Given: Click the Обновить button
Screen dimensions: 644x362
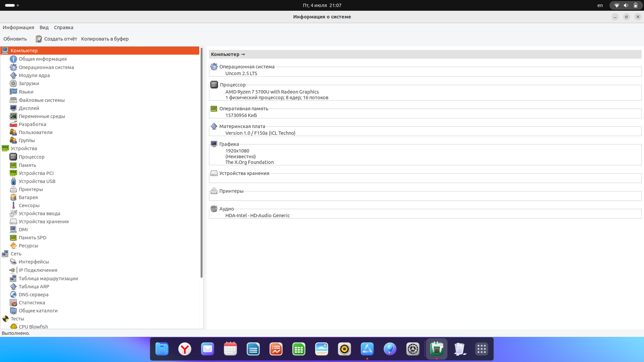Looking at the screenshot, I should (x=15, y=39).
